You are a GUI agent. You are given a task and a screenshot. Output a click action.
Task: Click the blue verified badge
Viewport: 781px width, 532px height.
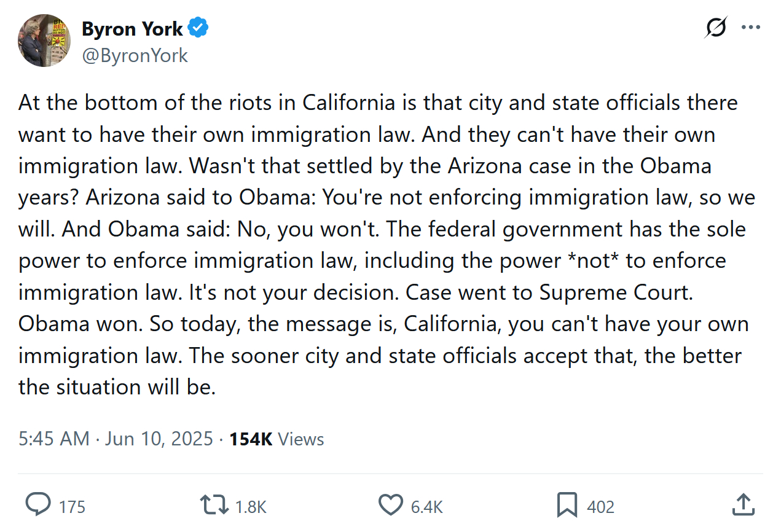point(198,28)
